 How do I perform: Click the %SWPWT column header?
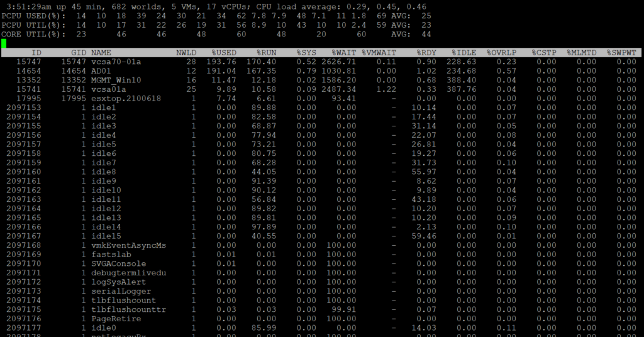click(621, 53)
